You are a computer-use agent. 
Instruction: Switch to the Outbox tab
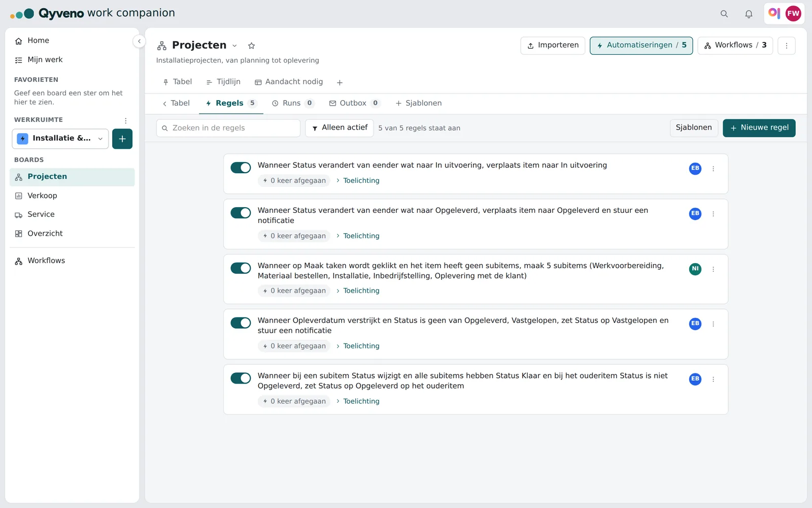pos(354,103)
